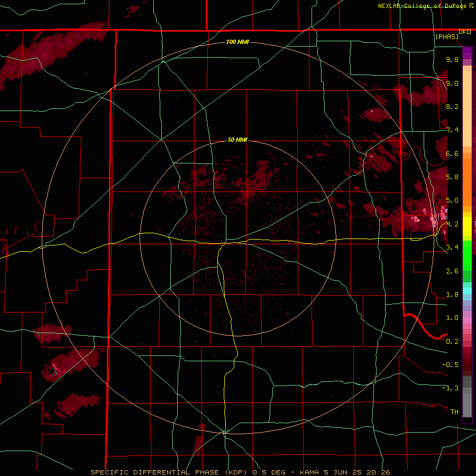
Task: Click the -1.3 value on the color scale
Action: tap(450, 388)
